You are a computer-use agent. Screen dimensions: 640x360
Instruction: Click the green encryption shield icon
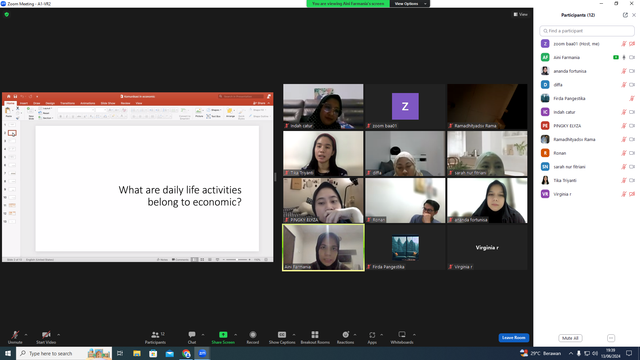click(x=7, y=14)
